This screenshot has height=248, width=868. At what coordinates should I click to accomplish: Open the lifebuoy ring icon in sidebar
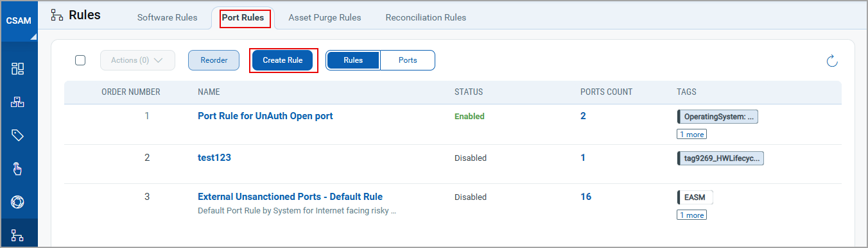pyautogui.click(x=18, y=202)
